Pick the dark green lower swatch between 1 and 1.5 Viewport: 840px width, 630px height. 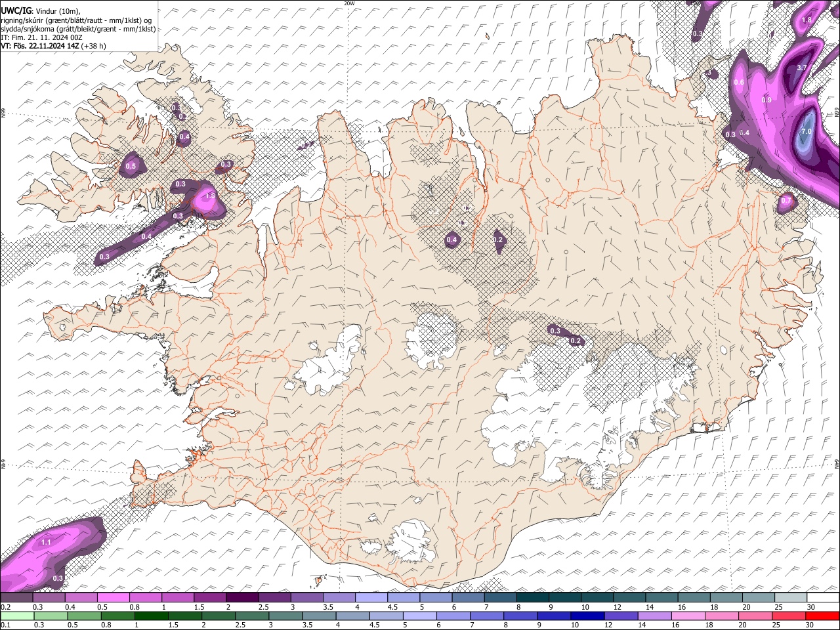(151, 616)
